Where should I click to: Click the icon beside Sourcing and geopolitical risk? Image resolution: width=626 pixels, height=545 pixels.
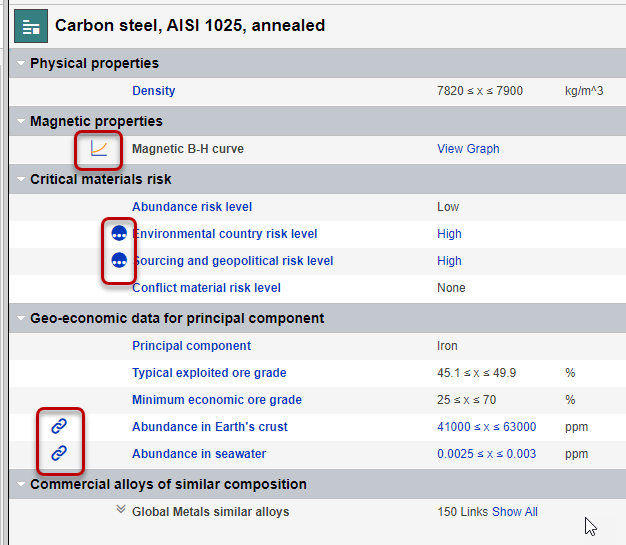[x=119, y=261]
